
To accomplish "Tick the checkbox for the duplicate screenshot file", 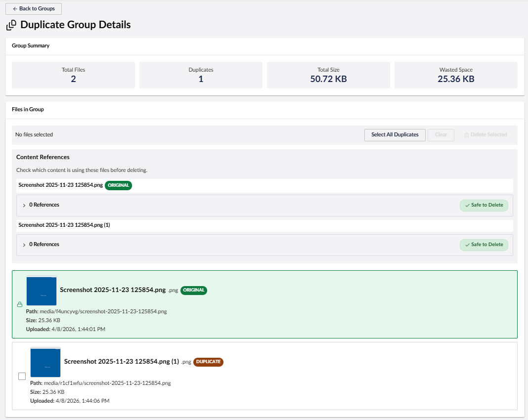I will click(x=22, y=376).
